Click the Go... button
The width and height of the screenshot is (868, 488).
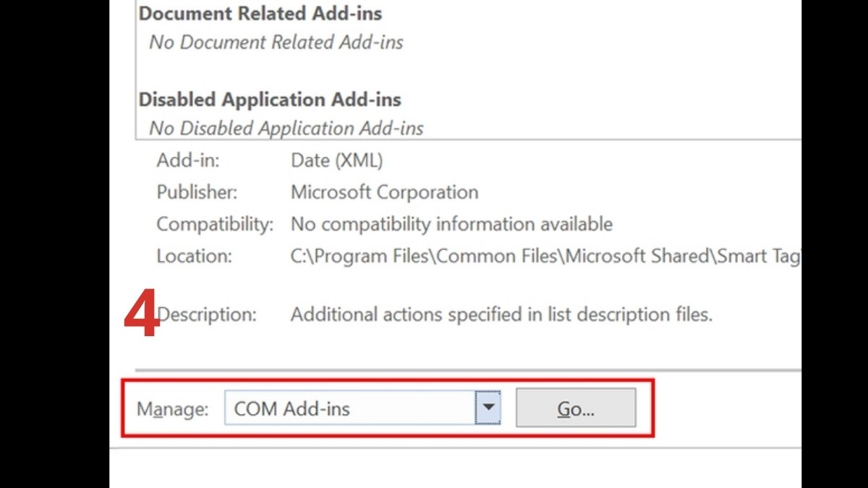pos(575,407)
